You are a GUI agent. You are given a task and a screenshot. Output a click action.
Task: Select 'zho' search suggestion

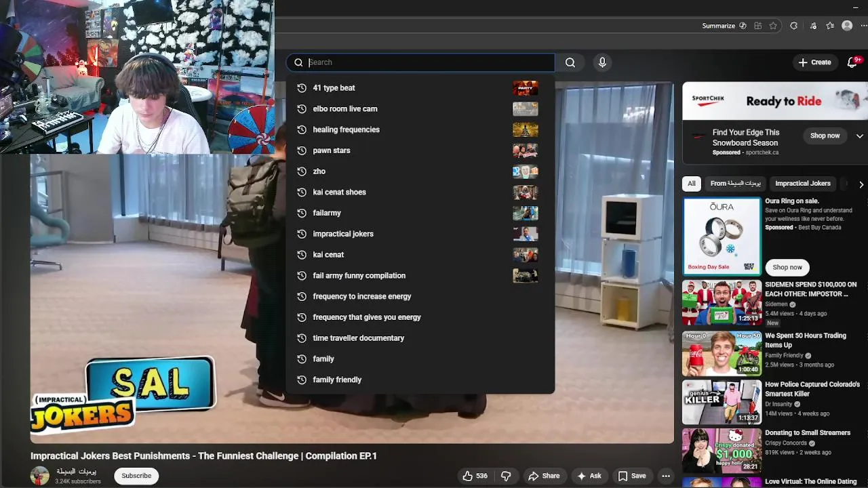pos(420,171)
